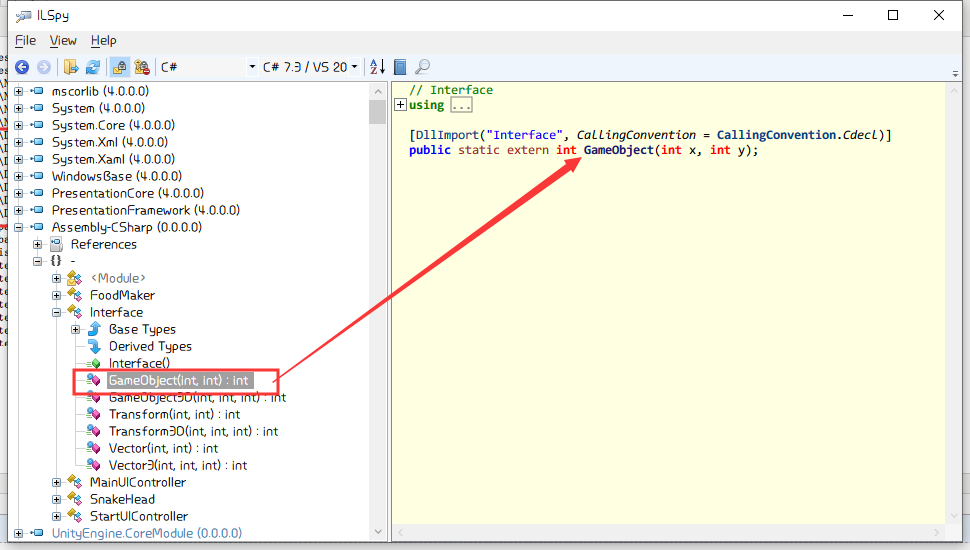Click the tree scrollbar down arrow
Image resolution: width=970 pixels, height=550 pixels.
tap(378, 532)
